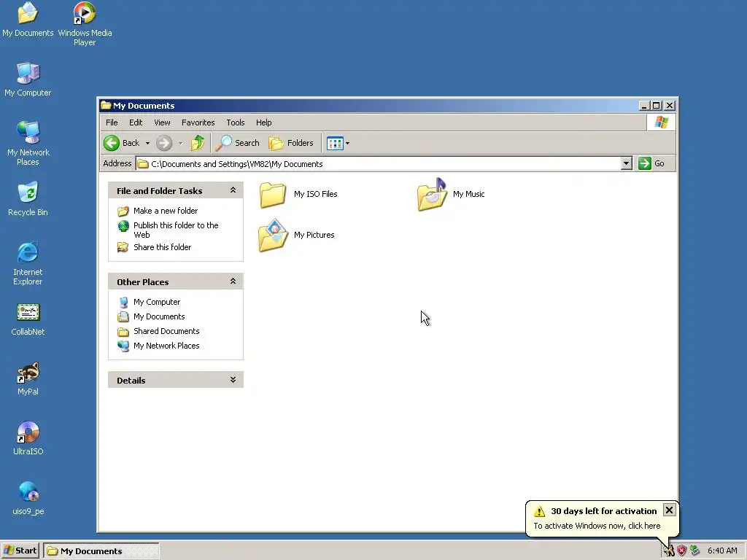Viewport: 747px width, 560px height.
Task: Click the Make a new folder icon
Action: coord(123,211)
